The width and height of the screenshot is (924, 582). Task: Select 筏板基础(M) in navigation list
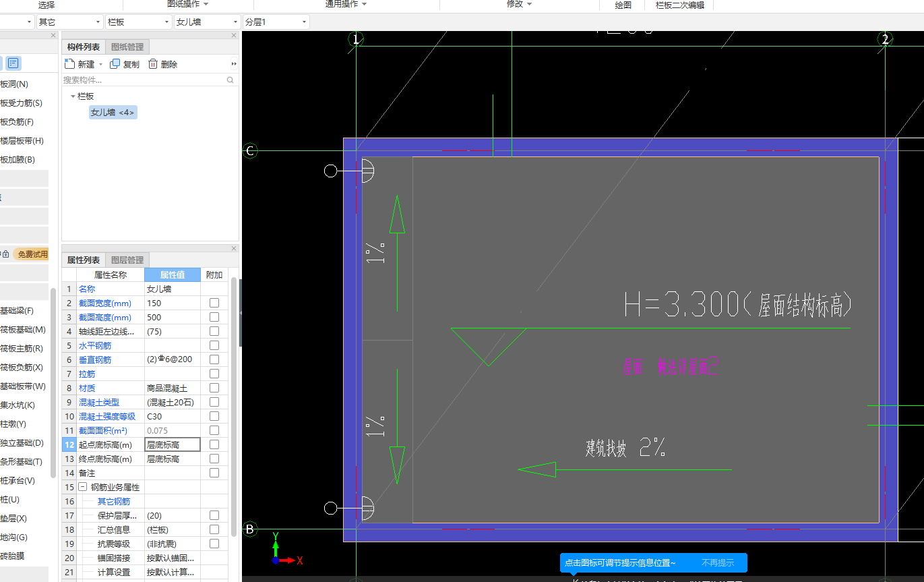[x=23, y=330]
